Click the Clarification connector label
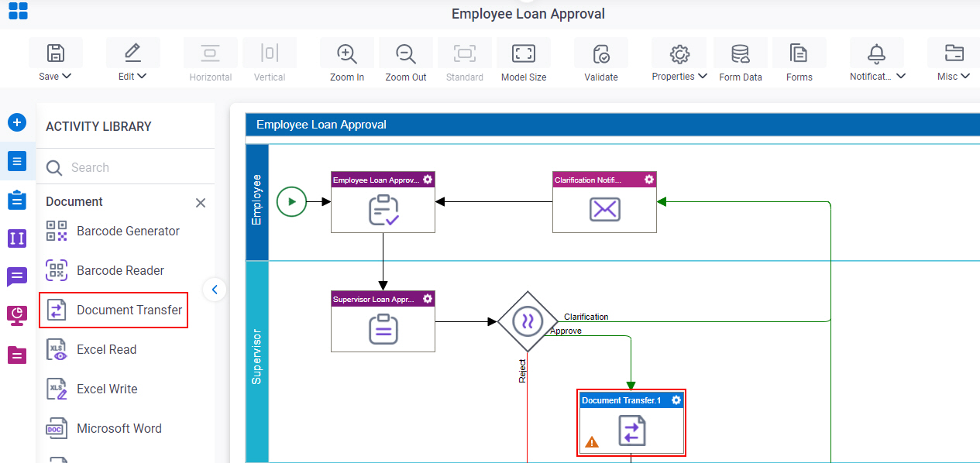 click(x=586, y=317)
